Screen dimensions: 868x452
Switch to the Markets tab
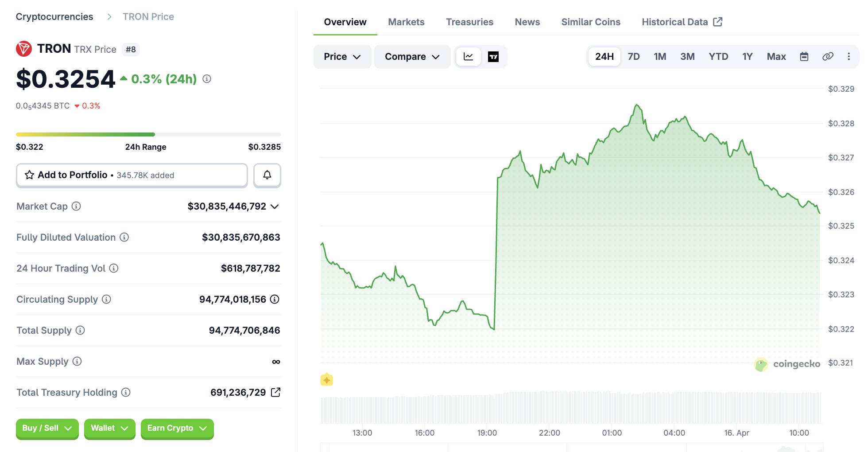click(x=406, y=22)
